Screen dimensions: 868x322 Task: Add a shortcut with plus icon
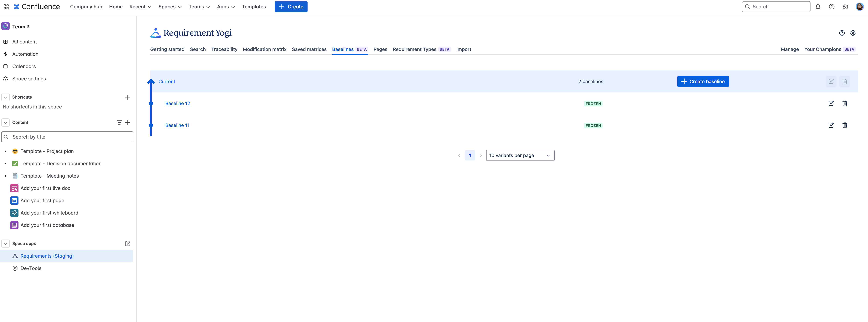click(x=127, y=97)
